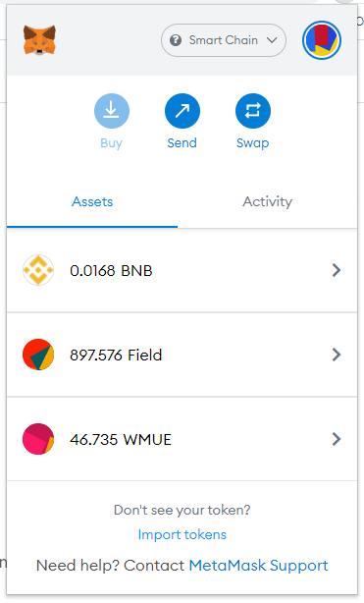Switch to the Assets tab
Viewport: 364px width, 603px height.
[x=92, y=201]
